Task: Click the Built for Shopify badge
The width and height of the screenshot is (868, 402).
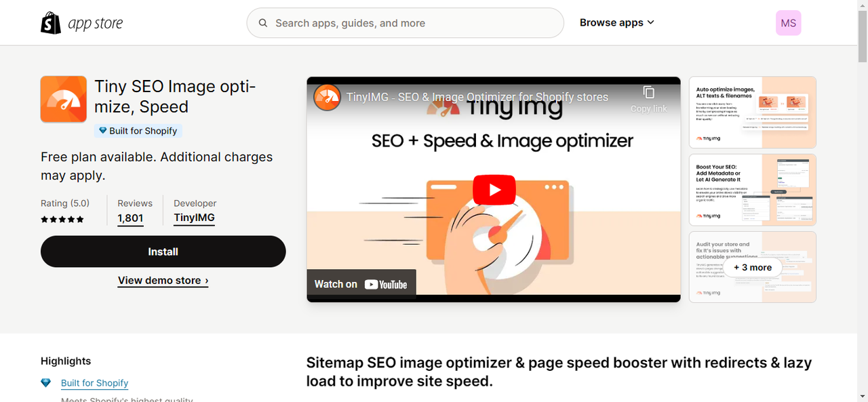Action: pos(138,131)
